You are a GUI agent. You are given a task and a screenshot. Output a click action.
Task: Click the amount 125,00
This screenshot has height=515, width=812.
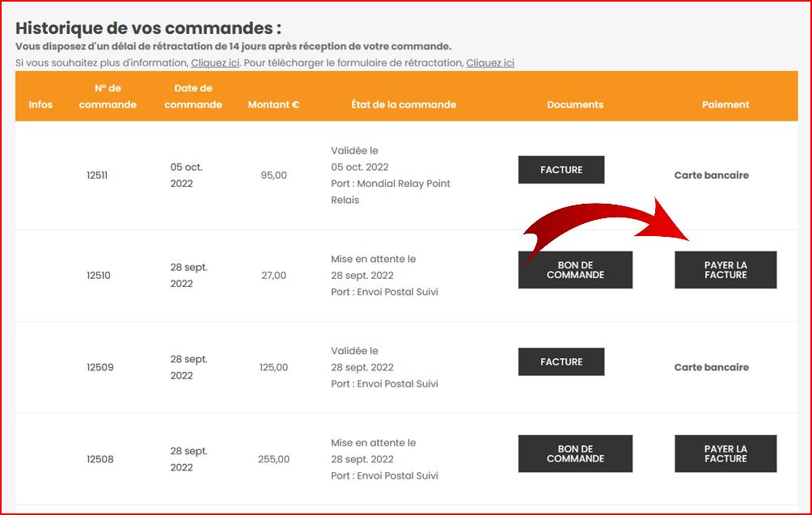[273, 368]
